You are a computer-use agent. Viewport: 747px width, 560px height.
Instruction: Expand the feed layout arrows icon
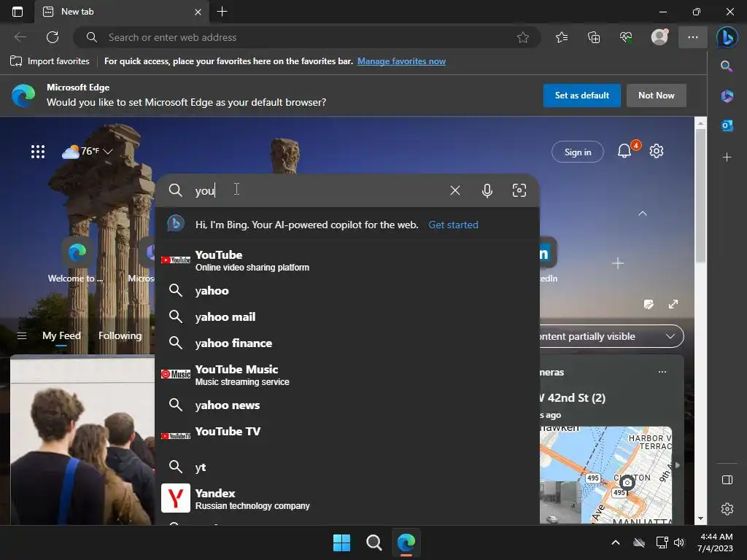click(x=673, y=304)
